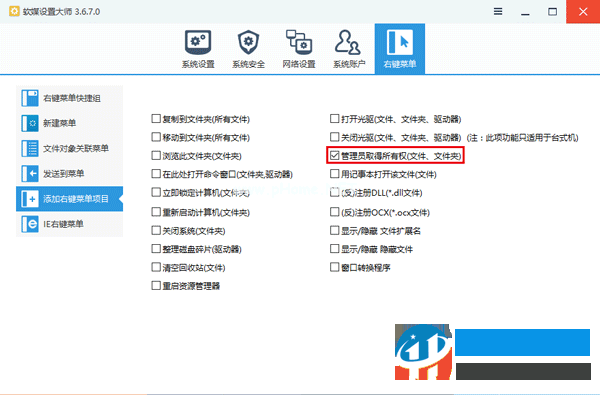Enable 清空回收站(文件) checkbox
Image resolution: width=600 pixels, height=395 pixels.
tap(156, 267)
